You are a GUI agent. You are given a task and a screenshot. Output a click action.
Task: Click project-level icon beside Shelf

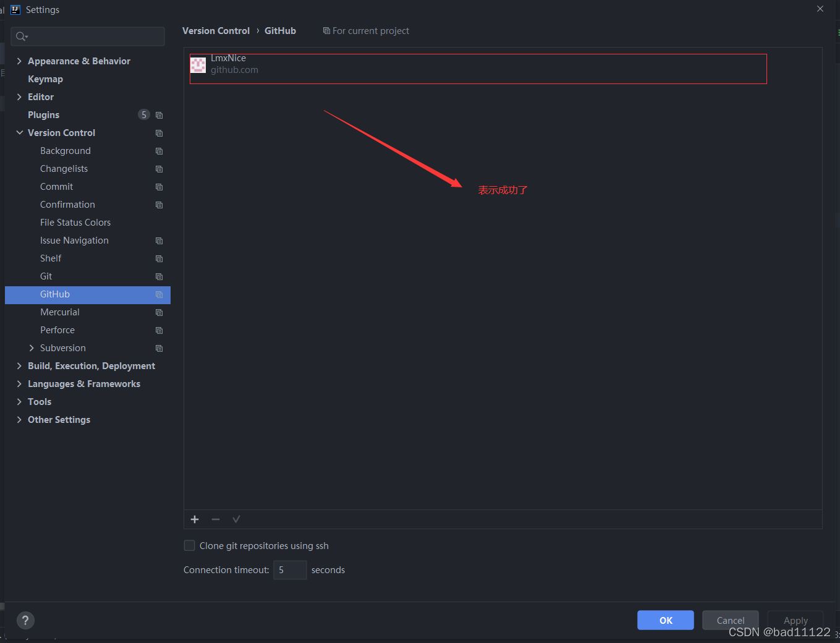click(159, 258)
